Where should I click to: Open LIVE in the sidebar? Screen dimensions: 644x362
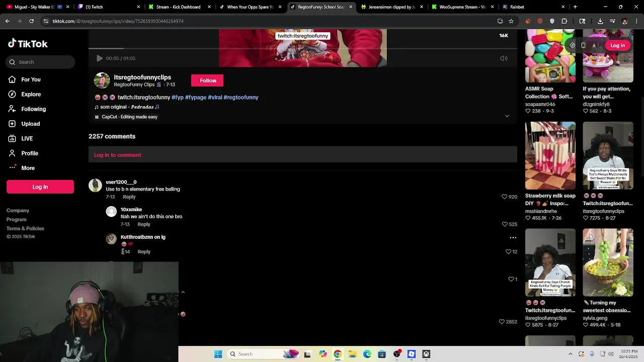pyautogui.click(x=27, y=138)
